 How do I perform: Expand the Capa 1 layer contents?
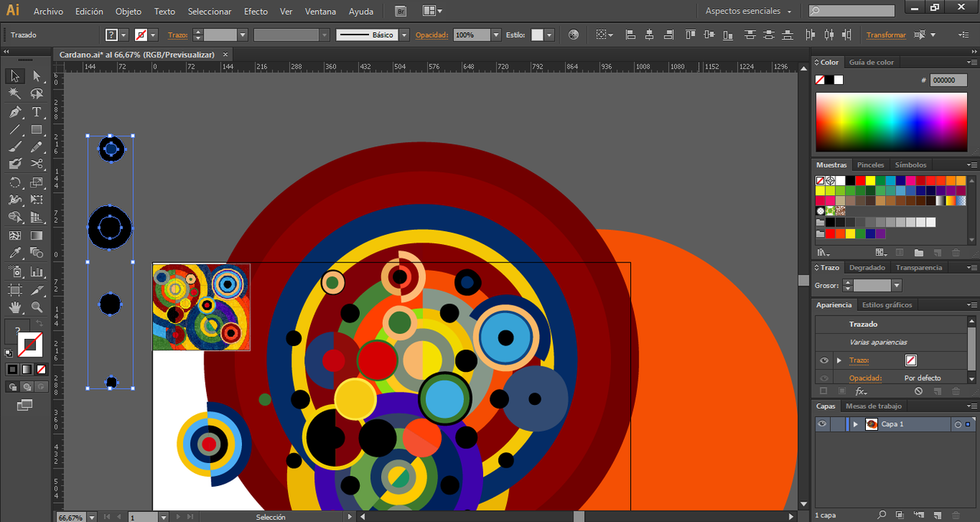pyautogui.click(x=855, y=424)
